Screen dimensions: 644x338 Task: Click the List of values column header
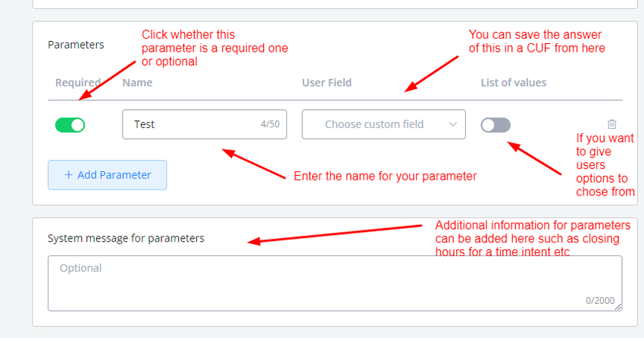pyautogui.click(x=513, y=83)
